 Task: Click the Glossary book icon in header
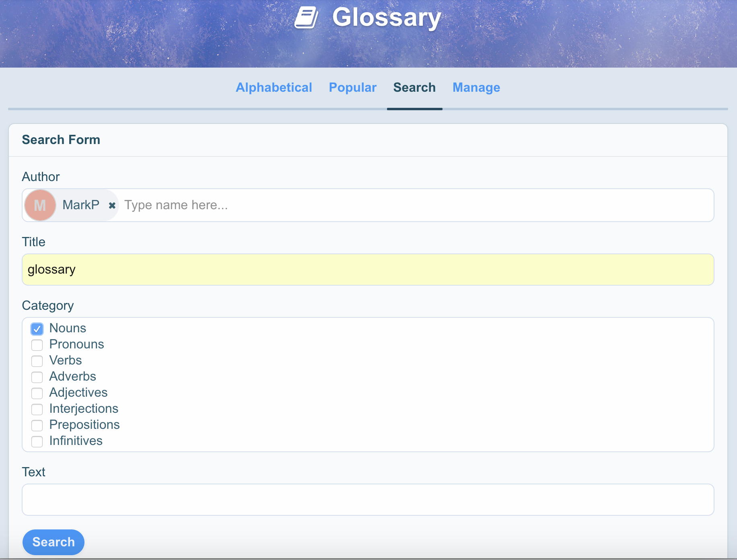[306, 18]
